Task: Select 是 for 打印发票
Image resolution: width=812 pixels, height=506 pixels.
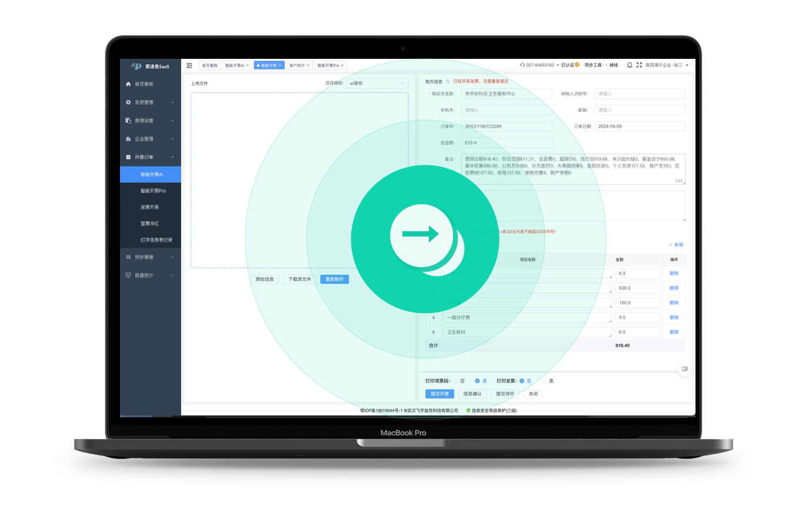Action: tap(544, 381)
